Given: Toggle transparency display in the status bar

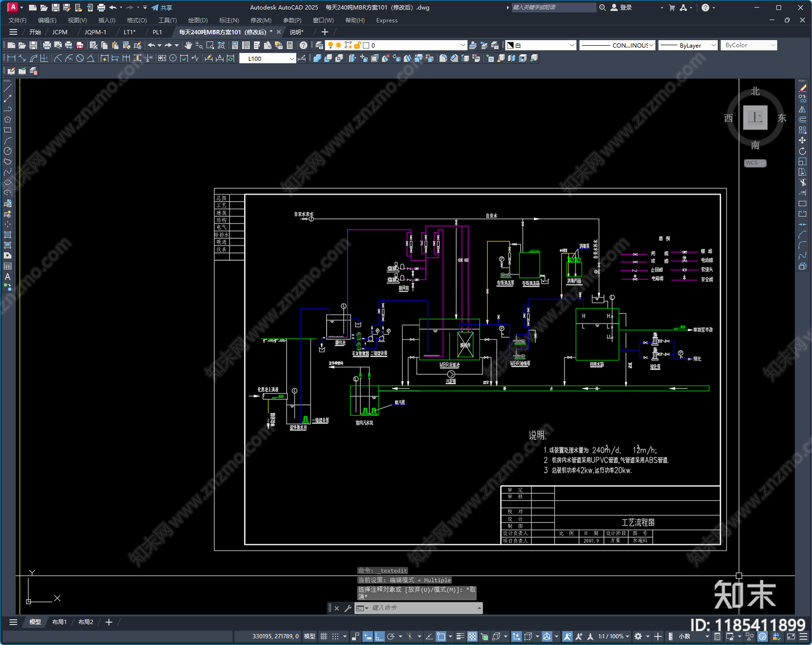Looking at the screenshot, I should 472,636.
